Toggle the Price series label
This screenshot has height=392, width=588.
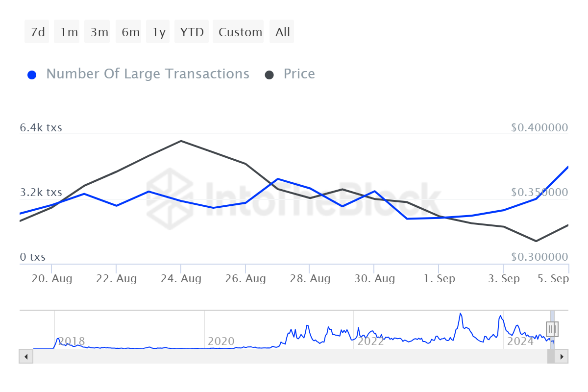pyautogui.click(x=299, y=74)
